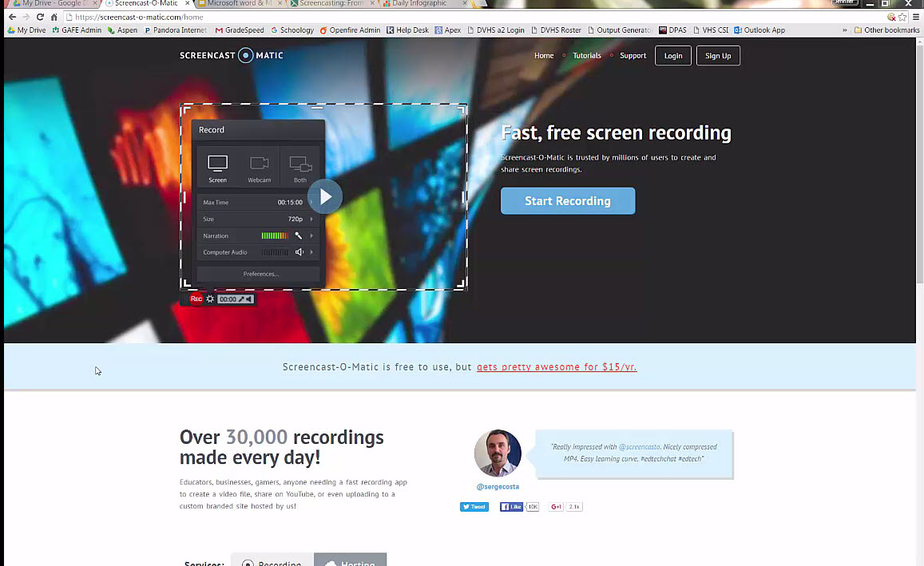Switch to the Microsoft word browser tab
924x566 pixels.
(239, 3)
